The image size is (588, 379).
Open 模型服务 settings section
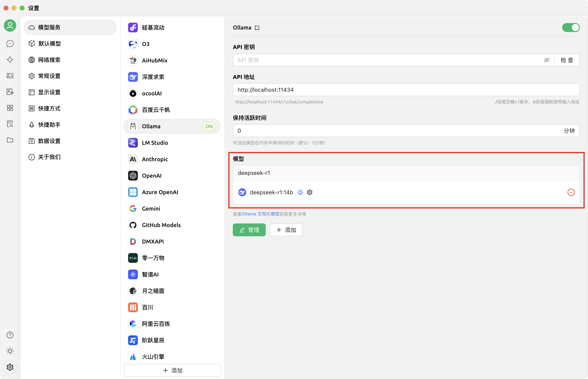coord(70,27)
